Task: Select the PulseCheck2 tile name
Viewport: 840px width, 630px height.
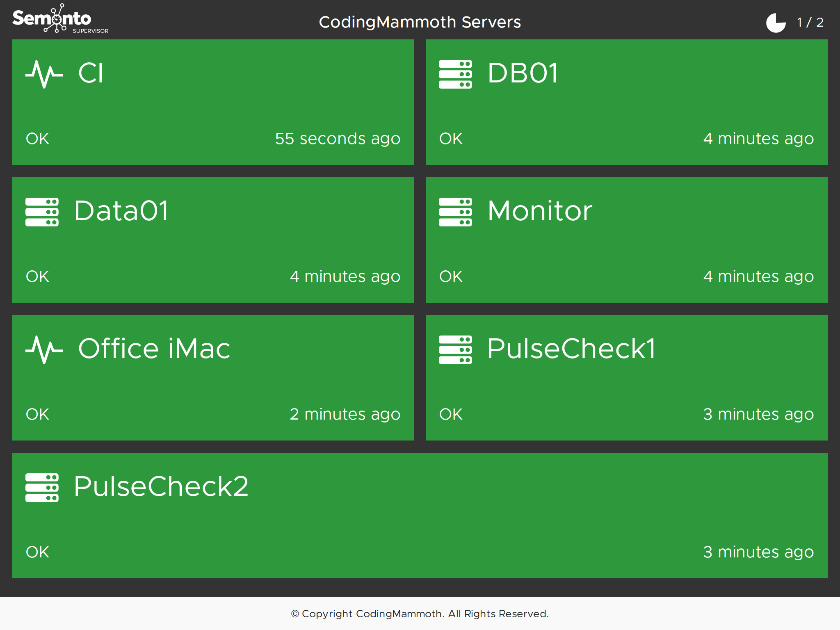Action: (161, 487)
